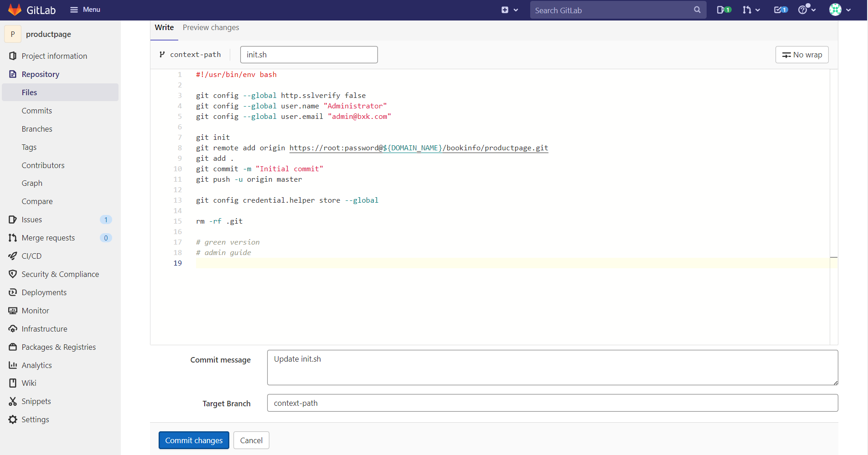Edit the init.sh filename field
The height and width of the screenshot is (455, 868).
pos(309,55)
